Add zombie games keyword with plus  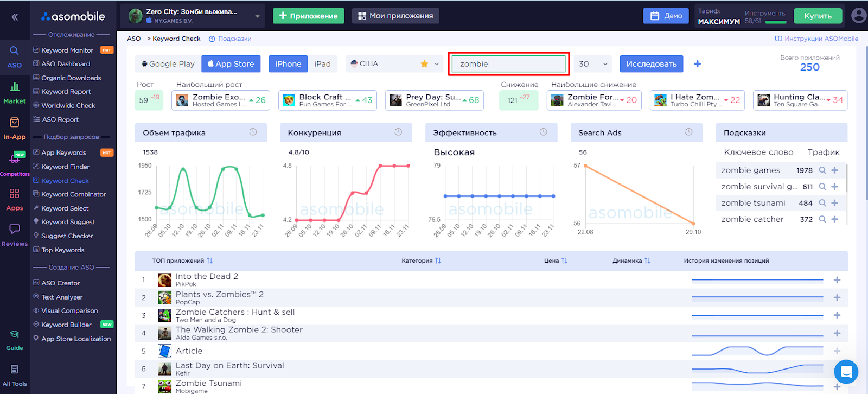pos(835,170)
